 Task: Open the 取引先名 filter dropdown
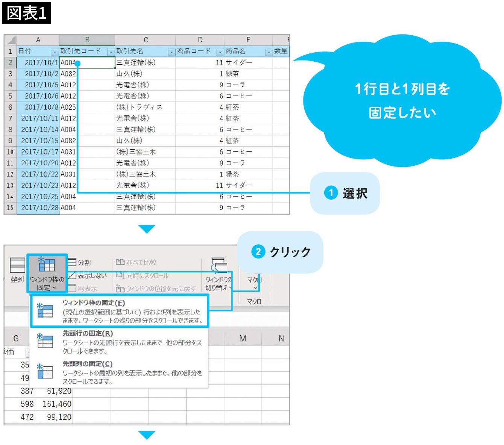pyautogui.click(x=172, y=52)
